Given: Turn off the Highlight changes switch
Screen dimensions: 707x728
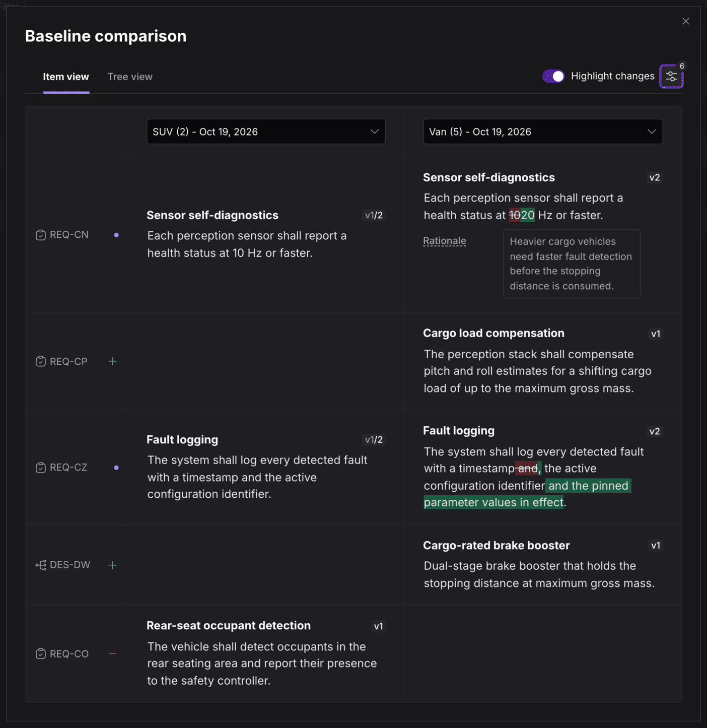Looking at the screenshot, I should point(553,76).
